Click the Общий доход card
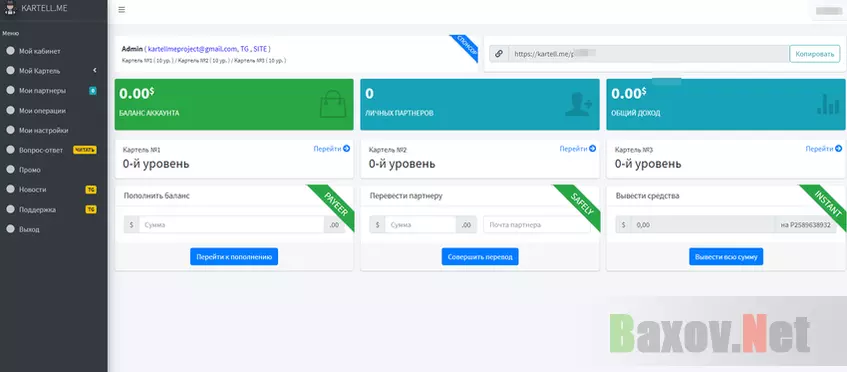 726,104
